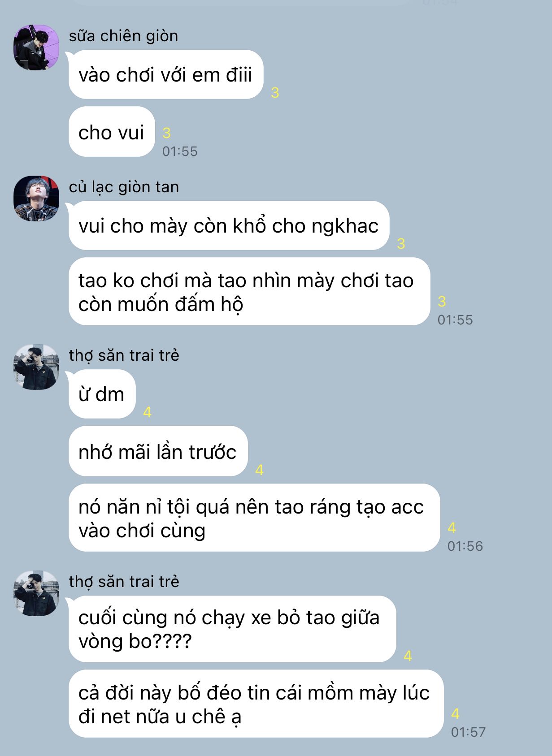Tap message about 'còn muốn đấm hộ'

point(249,292)
